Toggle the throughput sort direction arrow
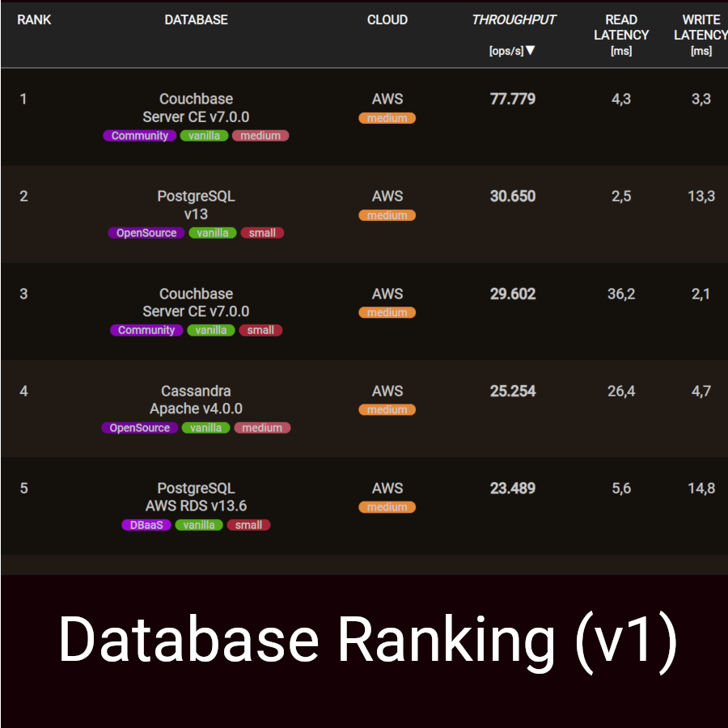Image resolution: width=728 pixels, height=728 pixels. tap(531, 50)
